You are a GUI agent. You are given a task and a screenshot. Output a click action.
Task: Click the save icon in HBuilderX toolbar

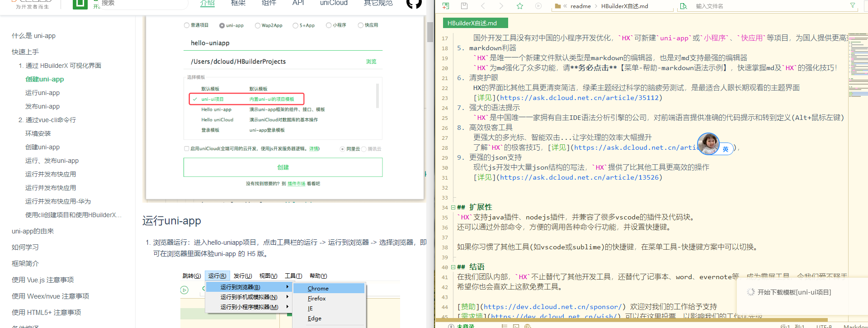point(464,6)
